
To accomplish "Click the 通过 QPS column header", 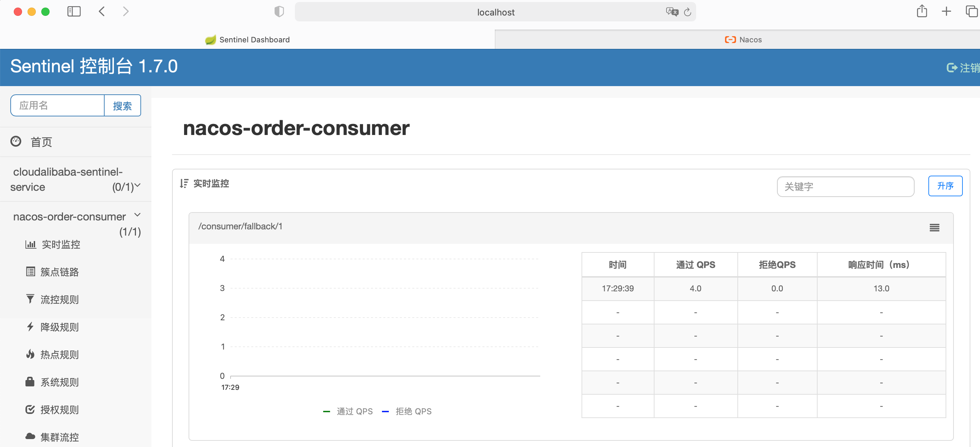I will (x=696, y=264).
